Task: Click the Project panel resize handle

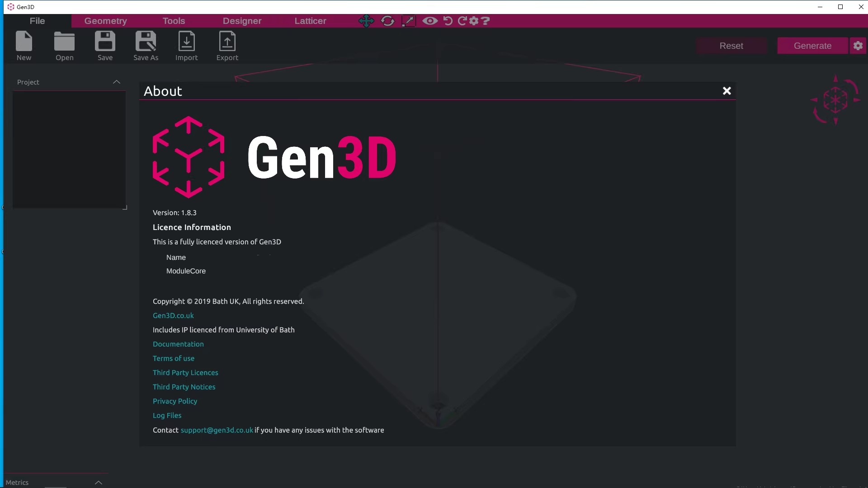Action: pyautogui.click(x=125, y=207)
